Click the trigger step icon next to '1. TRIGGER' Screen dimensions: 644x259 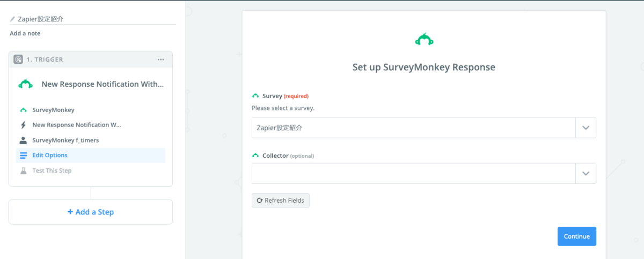point(18,60)
